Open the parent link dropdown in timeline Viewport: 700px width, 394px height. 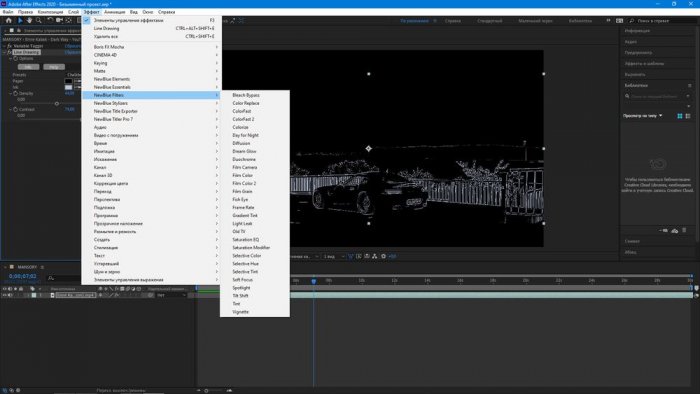[171, 295]
